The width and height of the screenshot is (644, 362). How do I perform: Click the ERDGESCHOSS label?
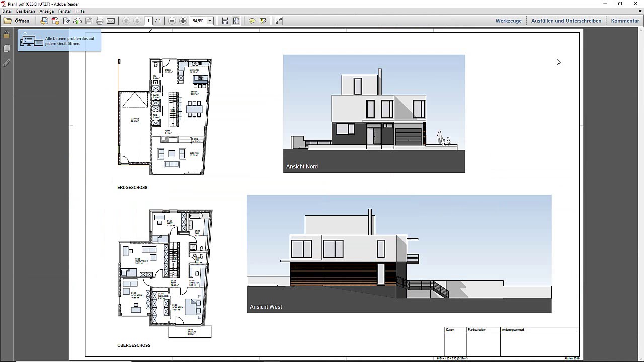click(132, 187)
